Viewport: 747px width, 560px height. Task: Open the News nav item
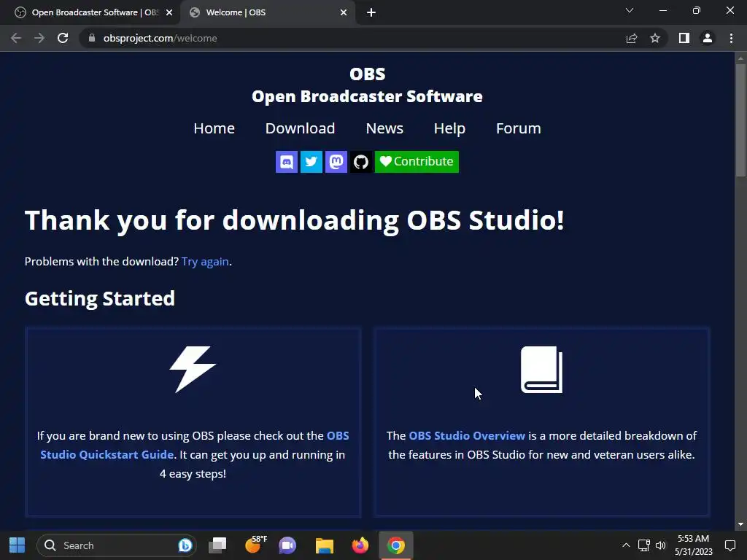[384, 128]
